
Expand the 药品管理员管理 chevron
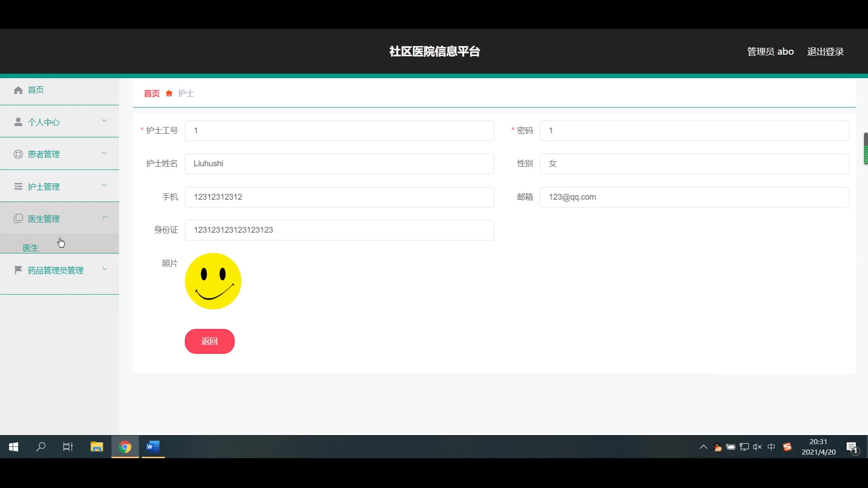[x=104, y=269]
